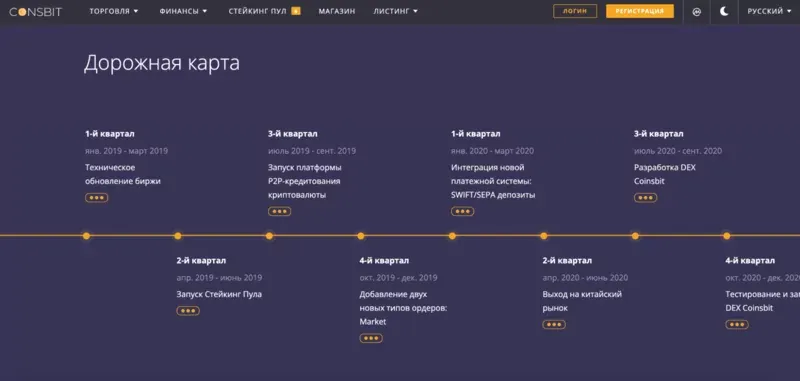Click the date окт. 2019 - дек. 2019
This screenshot has height=381, width=800.
pyautogui.click(x=398, y=278)
